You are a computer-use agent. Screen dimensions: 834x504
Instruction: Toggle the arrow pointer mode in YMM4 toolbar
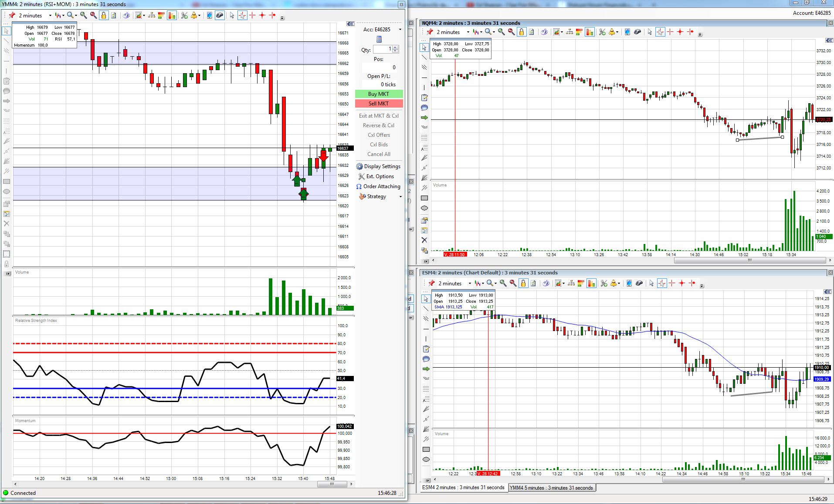point(232,15)
